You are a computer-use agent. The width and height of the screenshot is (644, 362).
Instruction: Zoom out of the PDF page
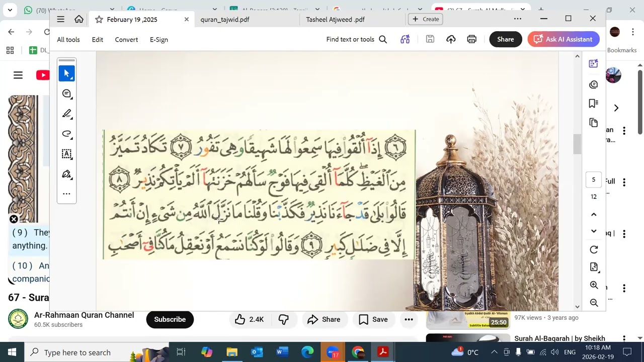[594, 303]
